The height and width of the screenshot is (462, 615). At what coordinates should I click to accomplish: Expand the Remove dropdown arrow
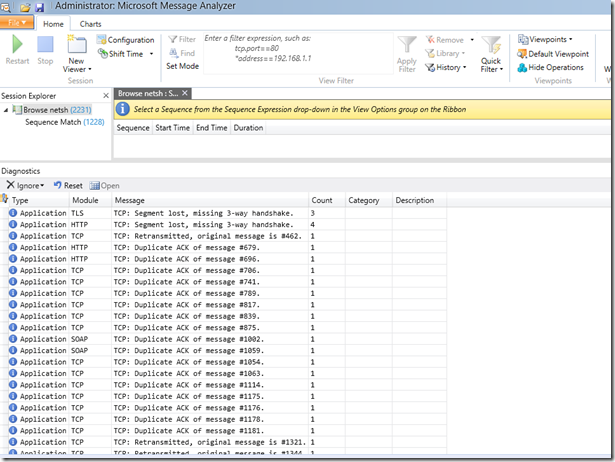pyautogui.click(x=472, y=40)
